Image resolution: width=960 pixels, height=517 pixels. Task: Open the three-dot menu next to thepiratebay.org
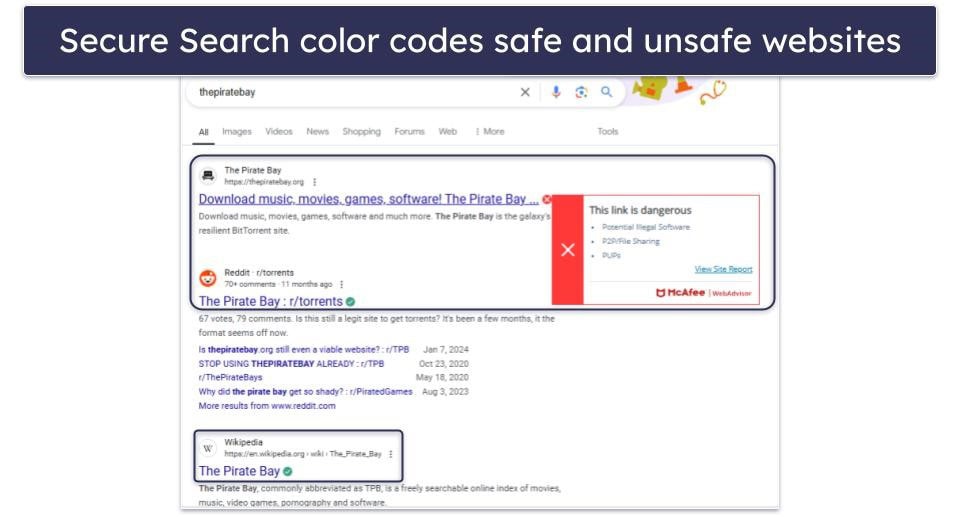(x=315, y=182)
